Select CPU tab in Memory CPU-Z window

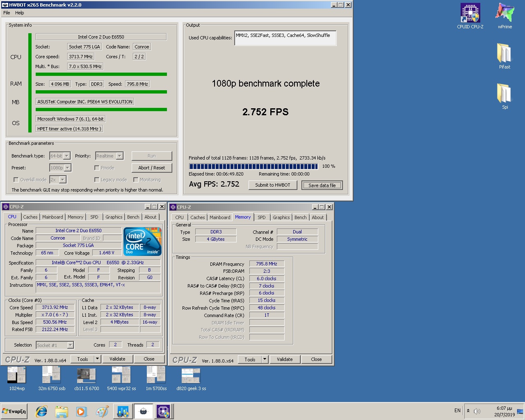pyautogui.click(x=180, y=217)
